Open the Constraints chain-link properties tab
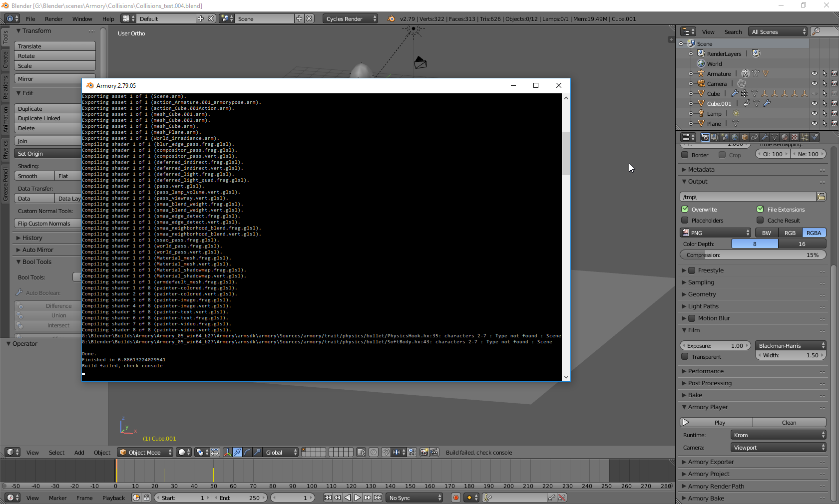The width and height of the screenshot is (839, 504). (x=755, y=137)
